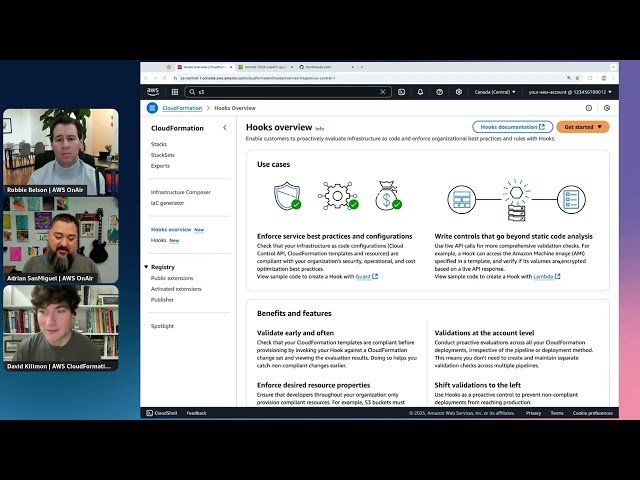Viewport: 640px width, 480px height.
Task: Open the AWS services grid menu
Action: (x=175, y=92)
